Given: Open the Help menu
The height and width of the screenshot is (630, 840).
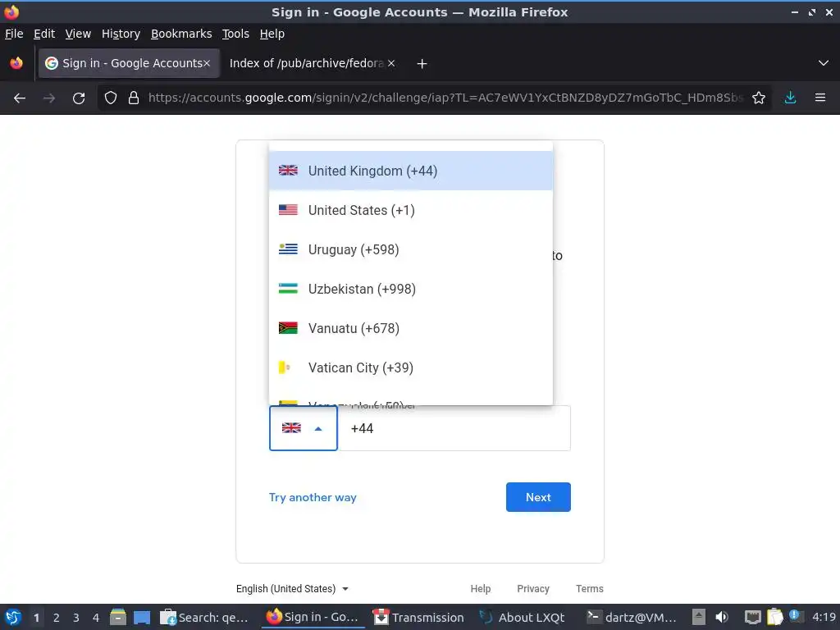Looking at the screenshot, I should (272, 34).
